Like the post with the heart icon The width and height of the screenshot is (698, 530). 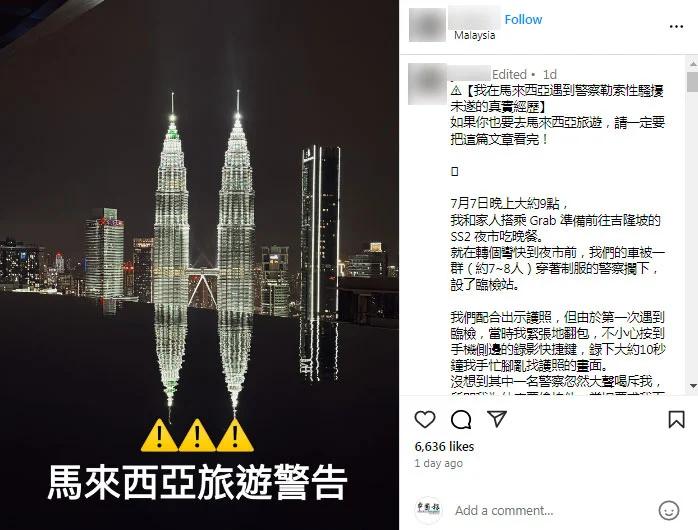point(425,419)
